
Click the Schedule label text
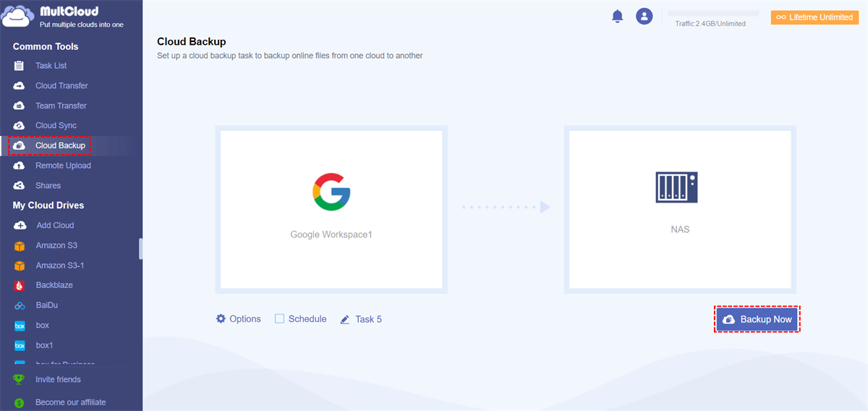tap(307, 319)
